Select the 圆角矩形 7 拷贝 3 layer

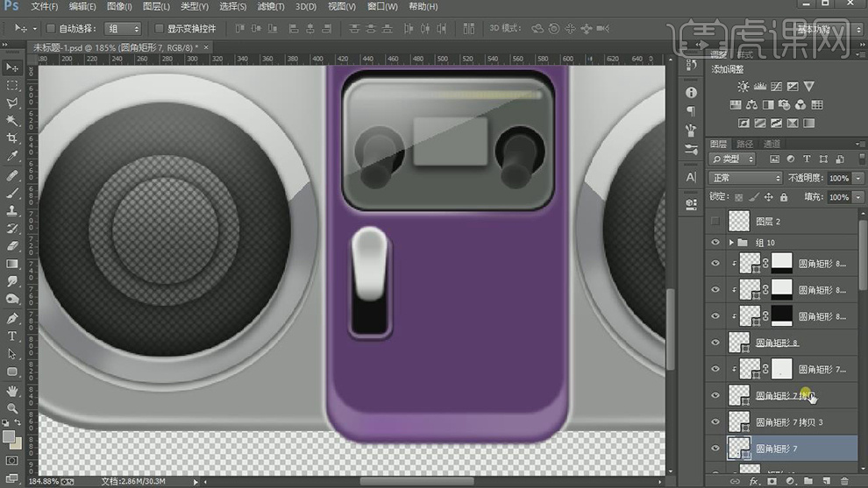pyautogui.click(x=789, y=422)
